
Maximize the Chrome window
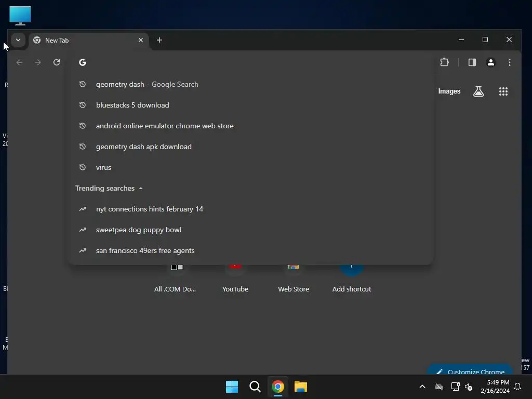(x=485, y=39)
